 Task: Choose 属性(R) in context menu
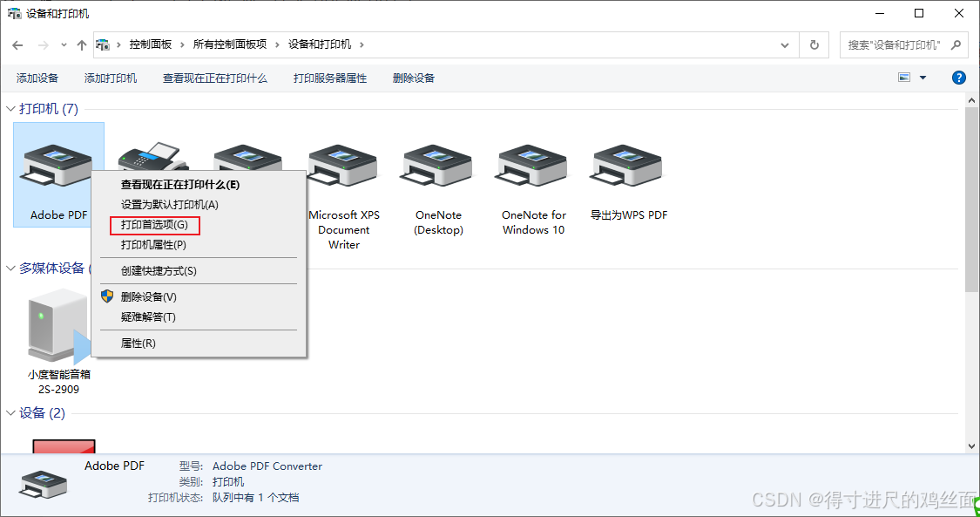[x=199, y=344]
